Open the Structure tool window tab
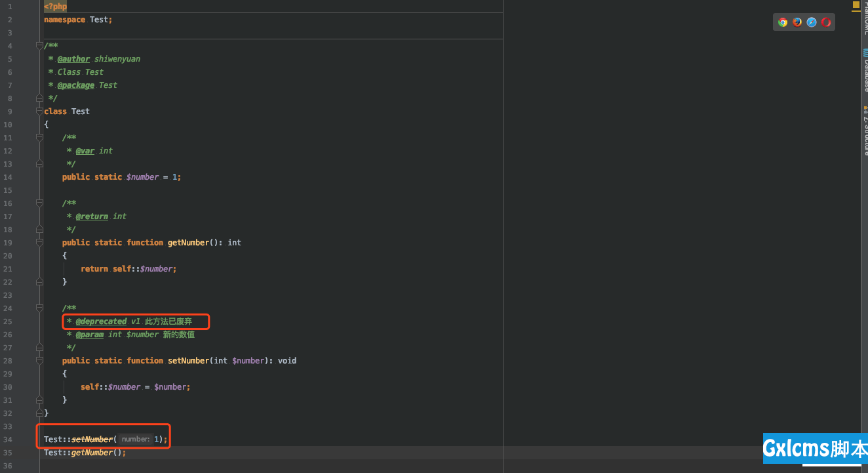 (x=865, y=130)
